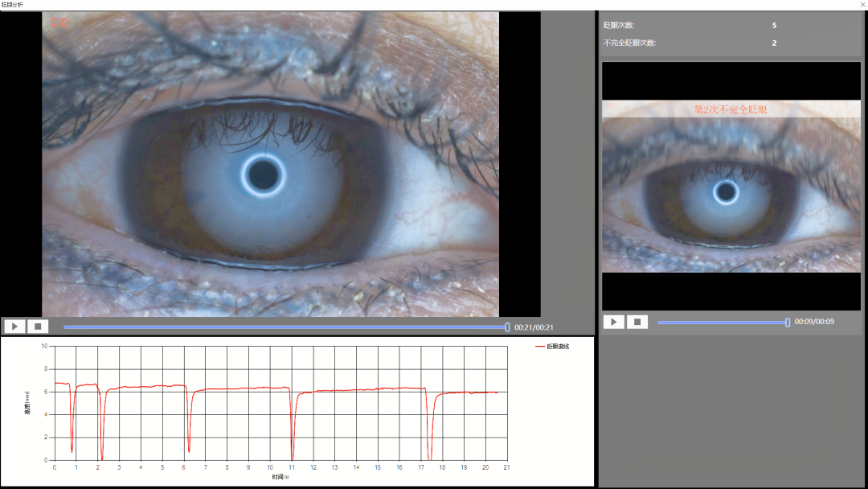Click the main eye video frame

271,165
